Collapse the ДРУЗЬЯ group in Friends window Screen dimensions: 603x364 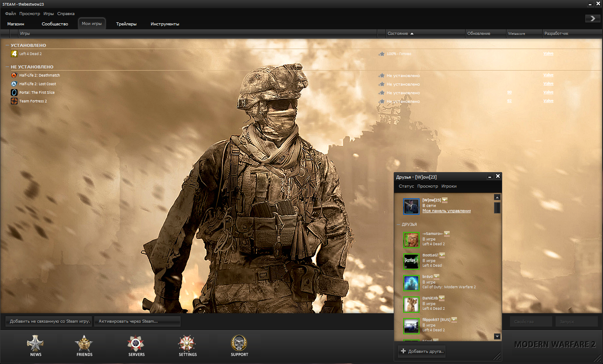click(398, 225)
